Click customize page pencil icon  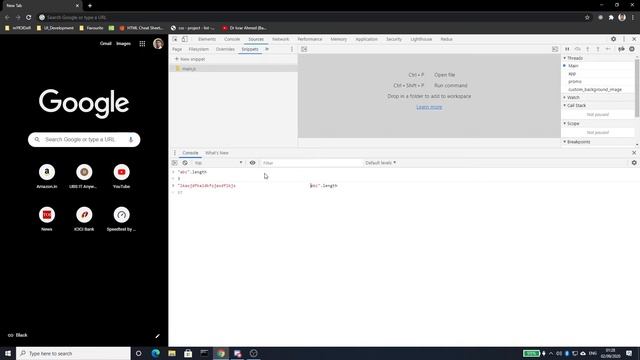coord(158,336)
